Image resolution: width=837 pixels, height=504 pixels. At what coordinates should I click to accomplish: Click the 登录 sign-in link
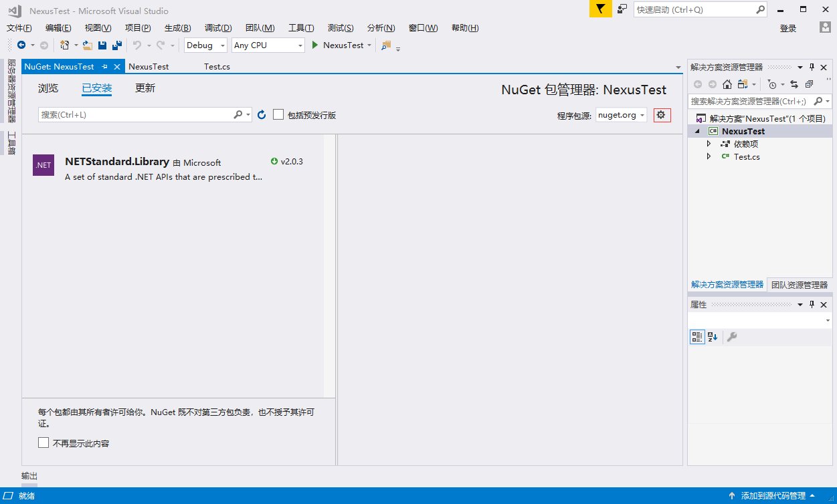[x=788, y=28]
